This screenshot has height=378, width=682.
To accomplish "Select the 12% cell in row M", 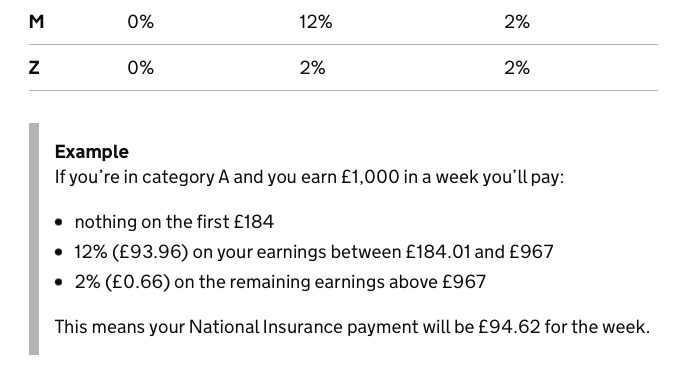I will pos(316,21).
